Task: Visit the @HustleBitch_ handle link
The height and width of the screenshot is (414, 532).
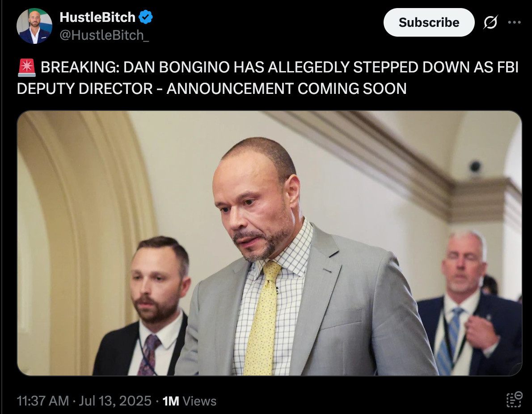Action: pyautogui.click(x=104, y=35)
